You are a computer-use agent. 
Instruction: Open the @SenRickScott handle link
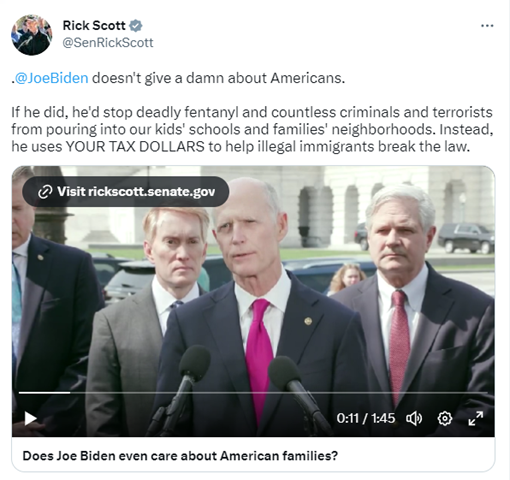pyautogui.click(x=108, y=43)
